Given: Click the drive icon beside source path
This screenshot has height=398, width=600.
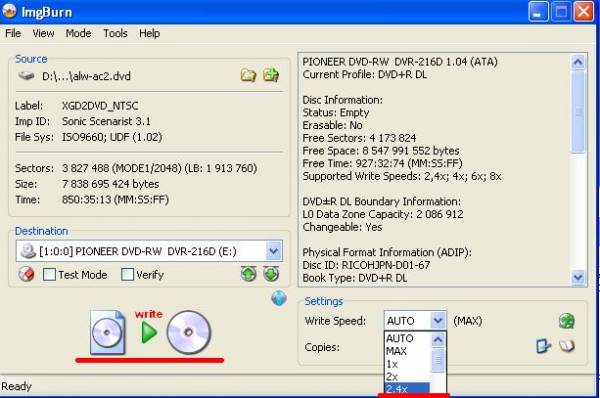Looking at the screenshot, I should (26, 76).
